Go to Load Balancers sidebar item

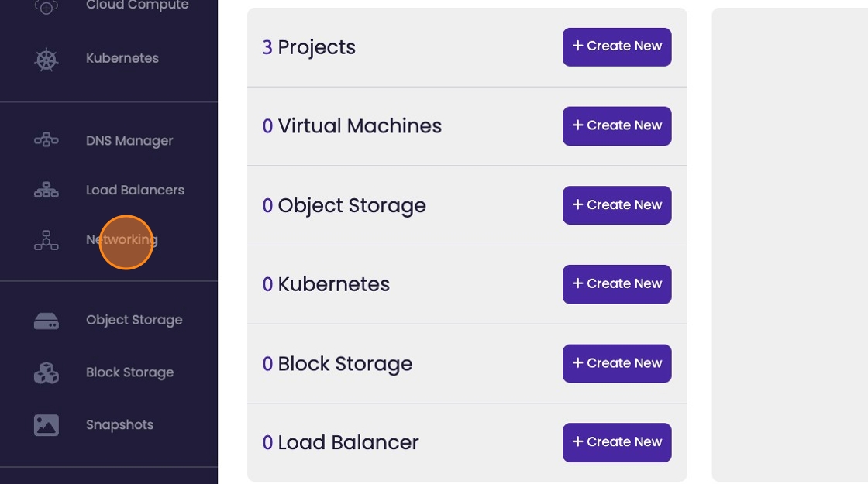coord(135,190)
